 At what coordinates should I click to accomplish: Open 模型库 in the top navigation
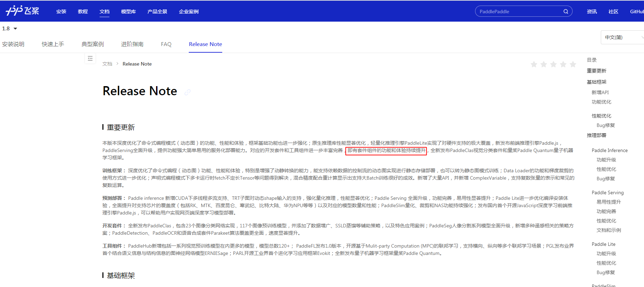pos(129,12)
